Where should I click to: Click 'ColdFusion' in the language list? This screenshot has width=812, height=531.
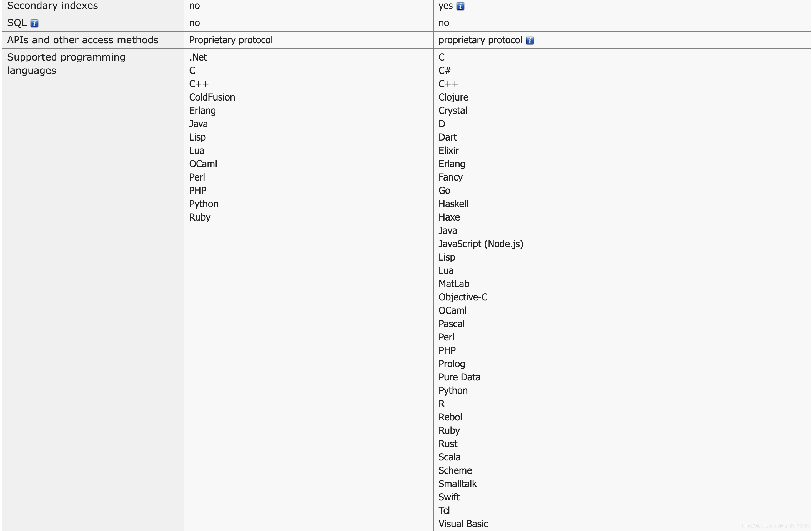(x=212, y=97)
